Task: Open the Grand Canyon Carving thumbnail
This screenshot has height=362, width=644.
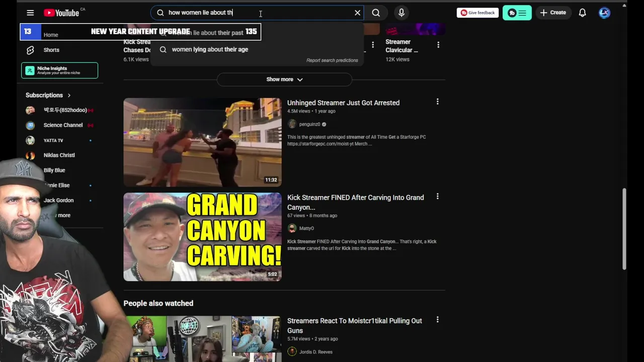Action: [x=202, y=237]
